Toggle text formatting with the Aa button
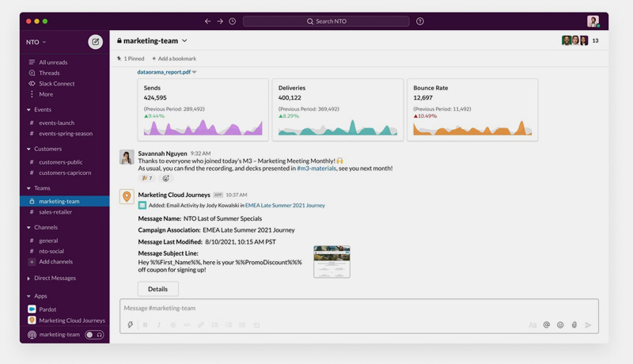633x364 pixels. [x=533, y=325]
